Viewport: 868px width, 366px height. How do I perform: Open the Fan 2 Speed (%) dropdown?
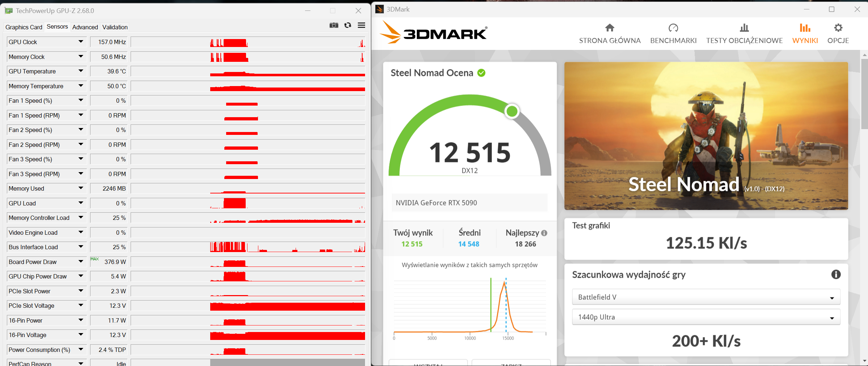[x=81, y=130]
